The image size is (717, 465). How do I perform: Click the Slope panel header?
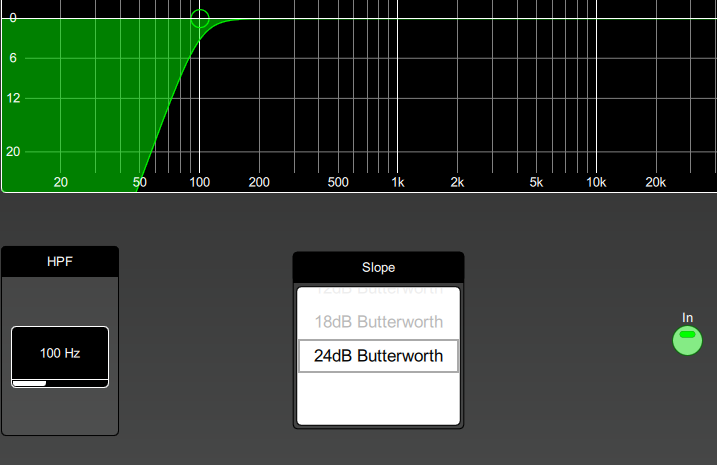pos(379,267)
